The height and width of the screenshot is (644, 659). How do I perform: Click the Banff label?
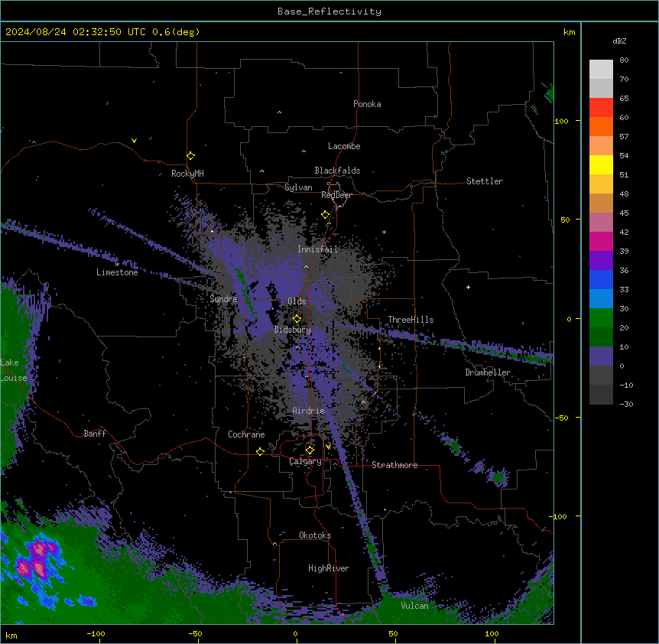tap(95, 434)
